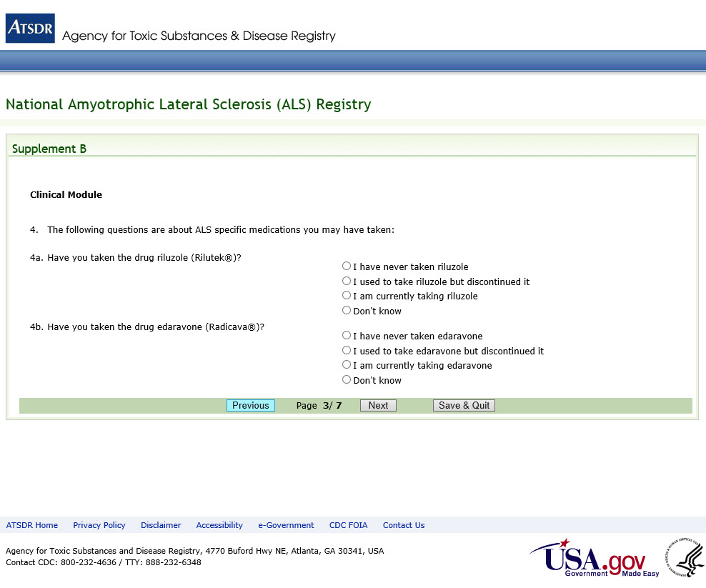Image resolution: width=706 pixels, height=588 pixels.
Task: Go back with the Previous button
Action: point(250,405)
